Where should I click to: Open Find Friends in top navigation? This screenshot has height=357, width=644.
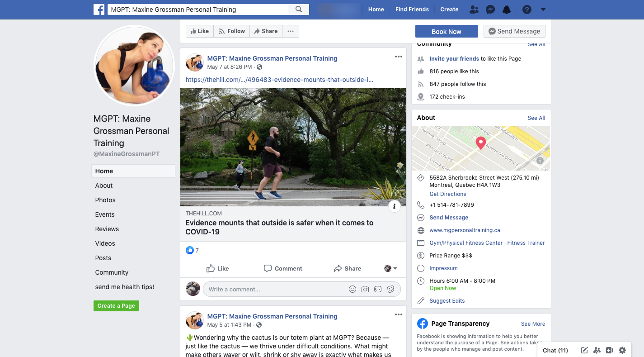412,10
